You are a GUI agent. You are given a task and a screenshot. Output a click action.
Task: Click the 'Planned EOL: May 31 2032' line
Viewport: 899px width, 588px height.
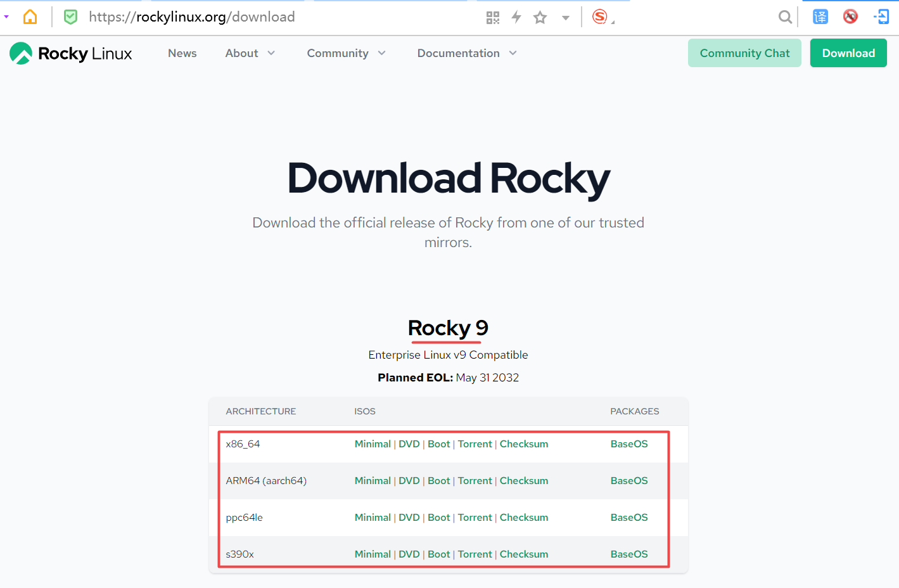coord(448,378)
